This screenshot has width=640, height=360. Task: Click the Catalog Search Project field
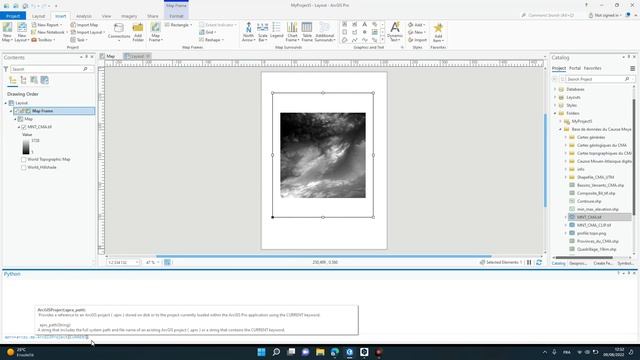(596, 79)
